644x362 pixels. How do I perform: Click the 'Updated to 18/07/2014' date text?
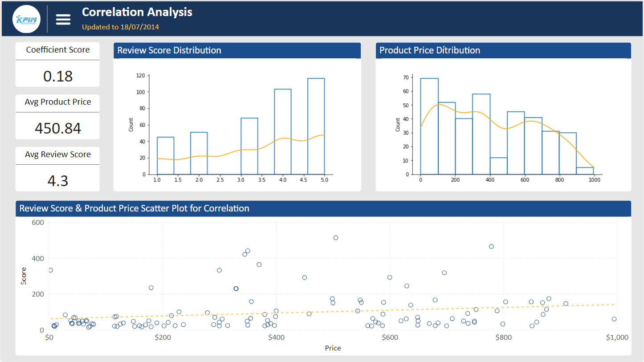120,27
